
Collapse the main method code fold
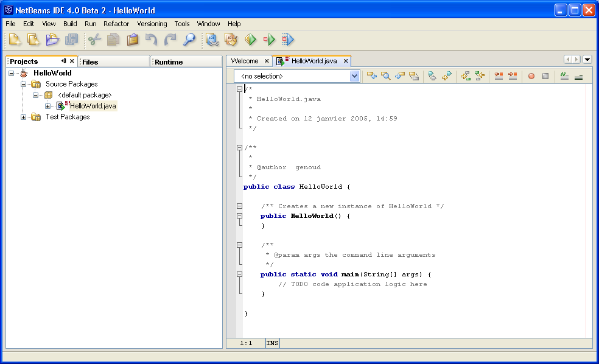pyautogui.click(x=239, y=275)
